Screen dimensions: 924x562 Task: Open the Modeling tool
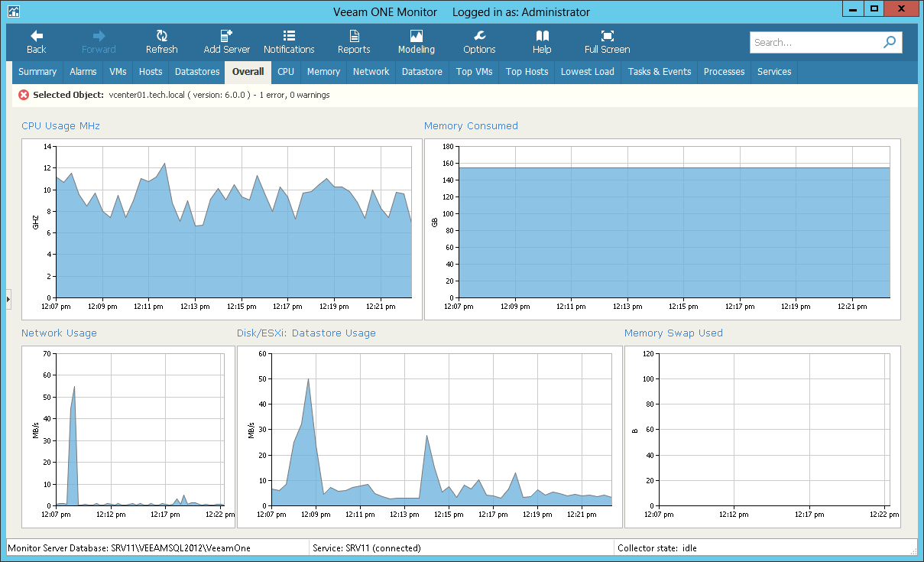pos(416,42)
